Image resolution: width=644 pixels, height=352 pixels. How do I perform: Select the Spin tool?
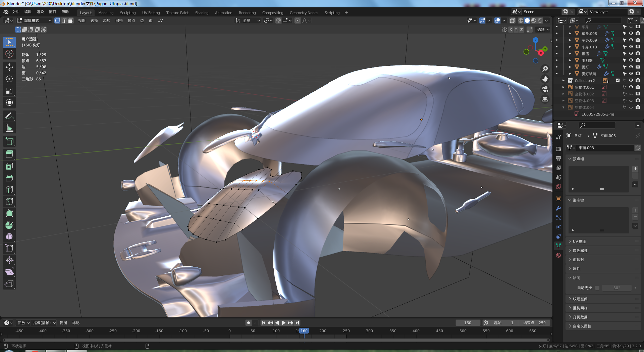(x=9, y=225)
